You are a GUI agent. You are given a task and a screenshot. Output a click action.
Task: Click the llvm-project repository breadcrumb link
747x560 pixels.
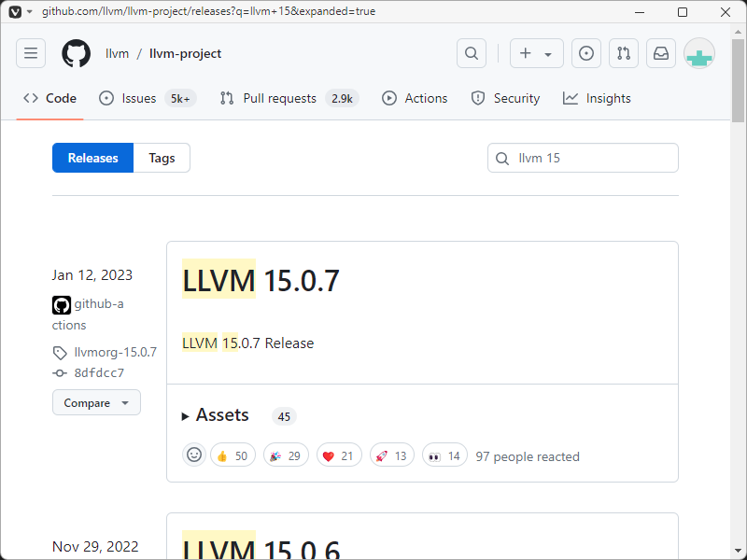[x=185, y=53]
